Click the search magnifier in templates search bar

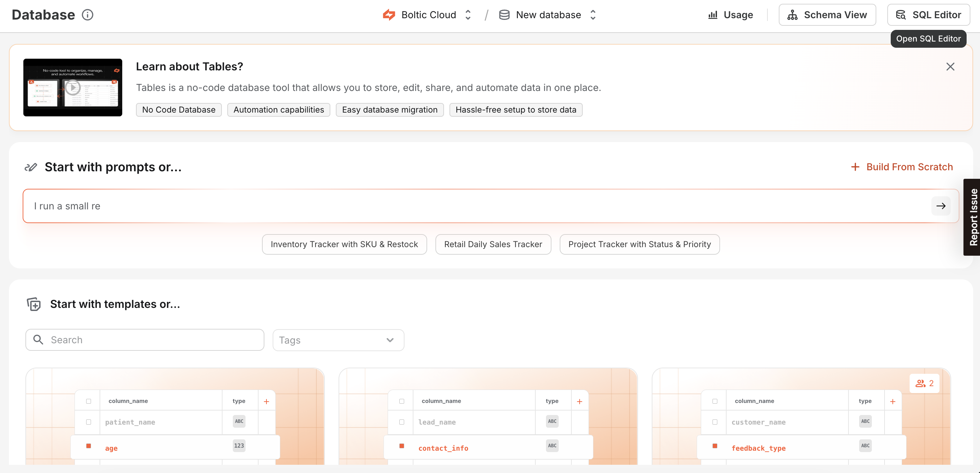pyautogui.click(x=38, y=339)
